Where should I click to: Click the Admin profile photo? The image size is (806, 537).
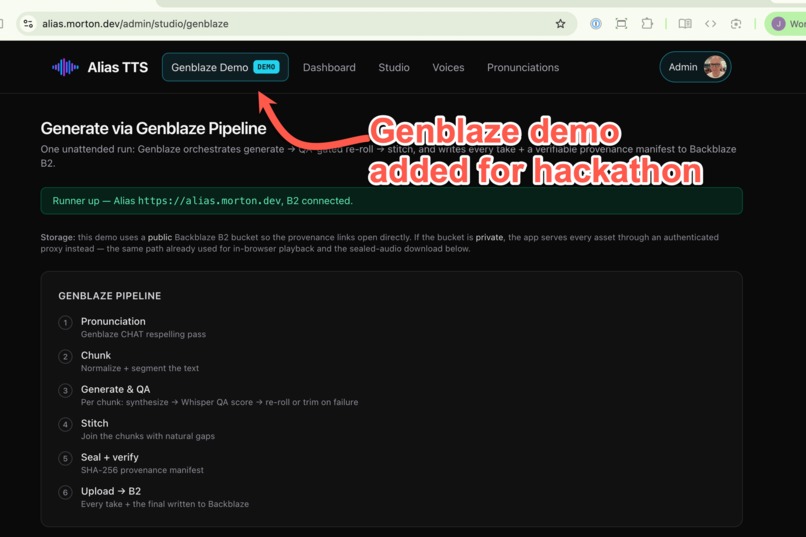(x=715, y=67)
